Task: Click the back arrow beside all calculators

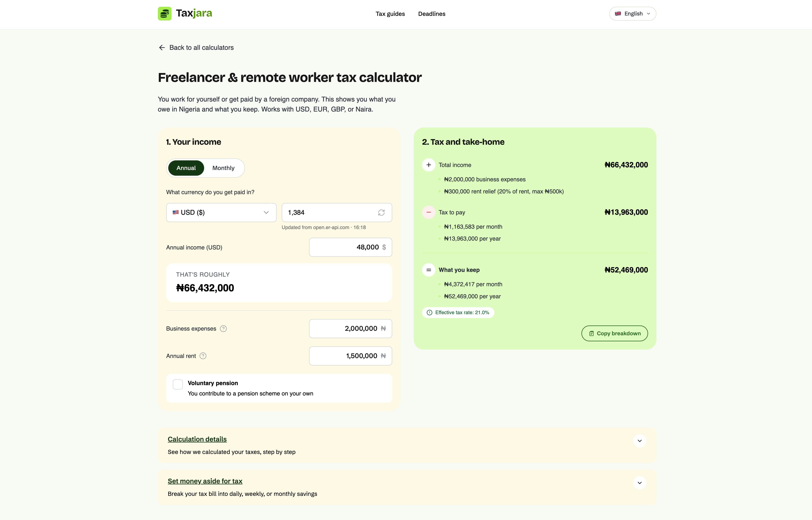Action: click(161, 47)
